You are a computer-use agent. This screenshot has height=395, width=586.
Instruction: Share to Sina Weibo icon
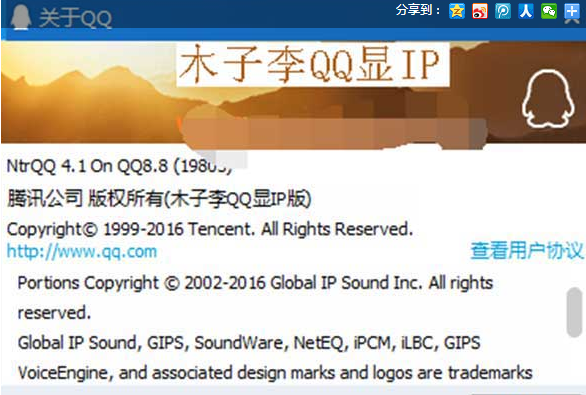click(x=480, y=11)
